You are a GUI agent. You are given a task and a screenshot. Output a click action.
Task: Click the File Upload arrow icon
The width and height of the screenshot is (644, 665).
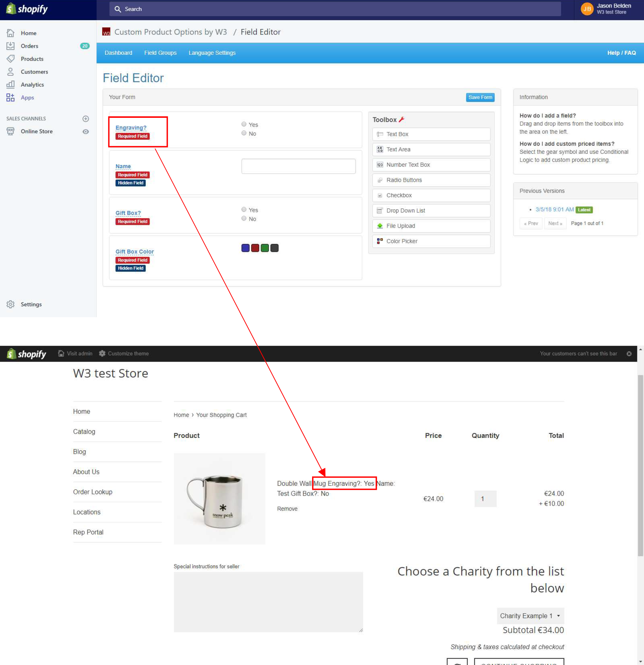pos(380,226)
